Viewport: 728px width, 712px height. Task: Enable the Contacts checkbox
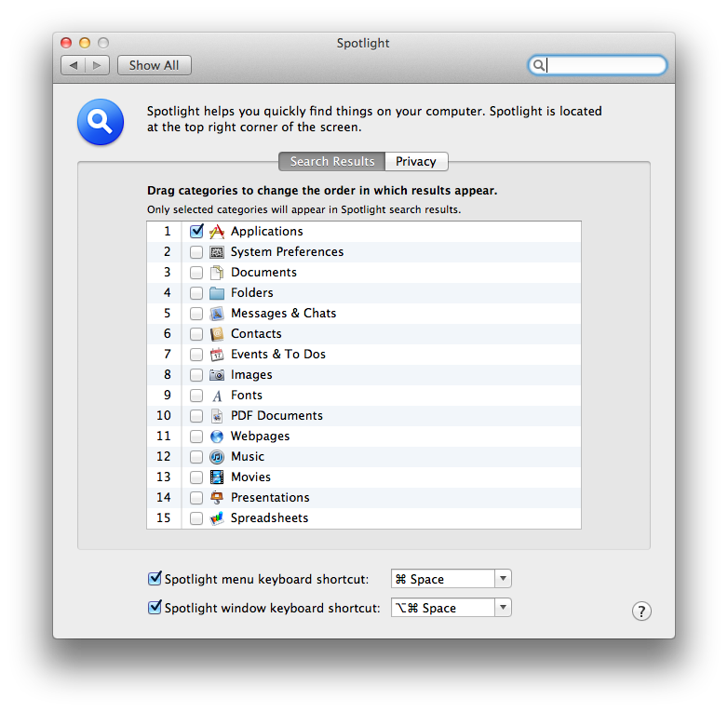(x=196, y=334)
